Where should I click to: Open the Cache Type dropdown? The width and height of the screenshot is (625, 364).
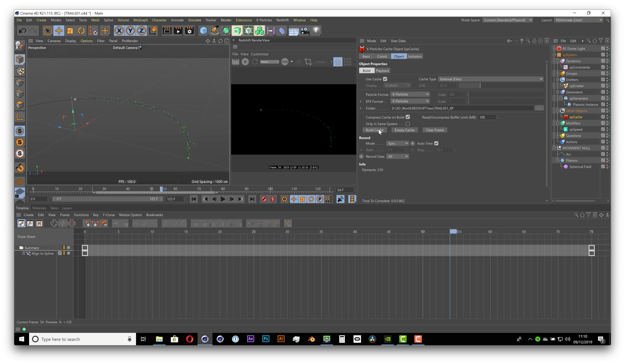coord(491,79)
